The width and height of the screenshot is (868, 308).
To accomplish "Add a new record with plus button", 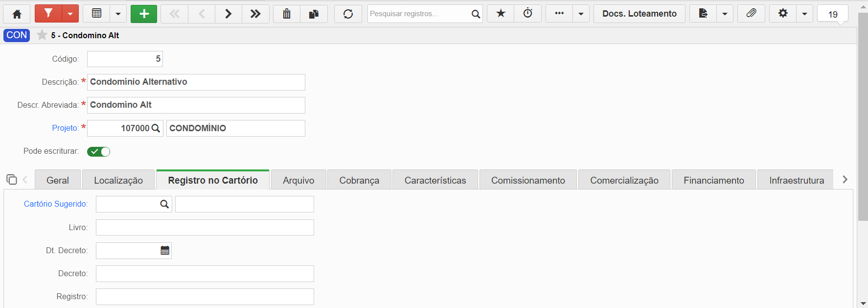I will point(144,14).
